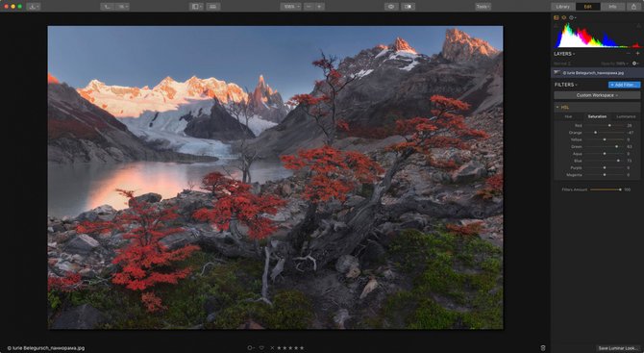
Task: Toggle the before/after compare view
Action: coord(409,7)
